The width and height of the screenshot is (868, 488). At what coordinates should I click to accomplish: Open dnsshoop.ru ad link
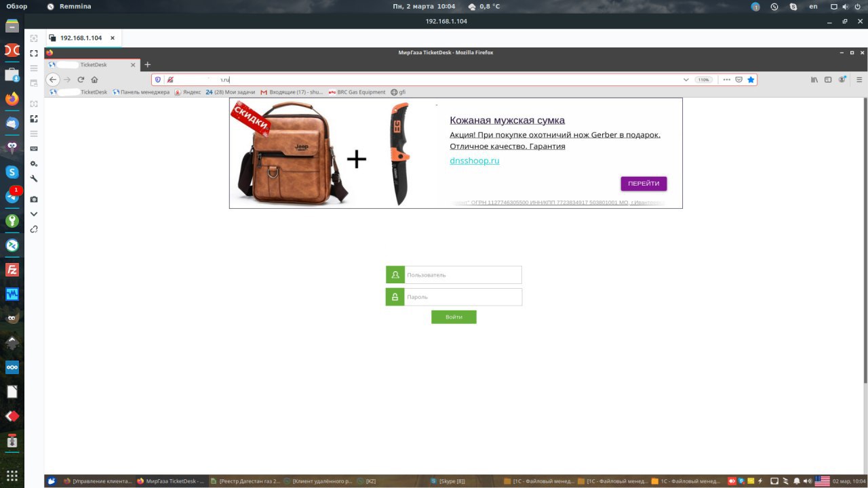475,161
